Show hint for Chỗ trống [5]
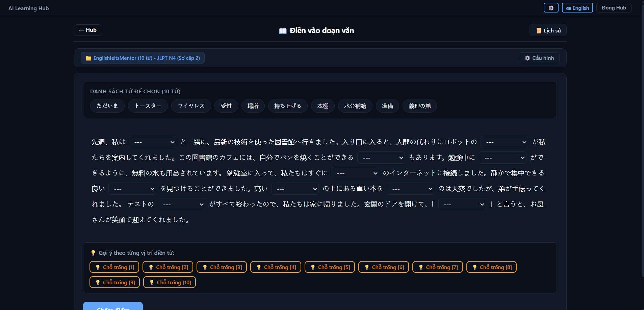Image resolution: width=644 pixels, height=310 pixels. [330, 267]
